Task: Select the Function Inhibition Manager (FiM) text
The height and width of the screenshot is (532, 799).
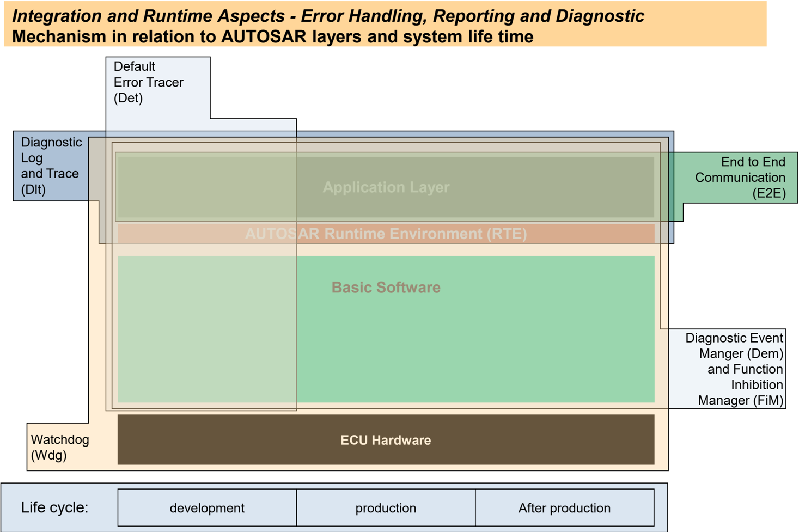Action: pos(741,384)
